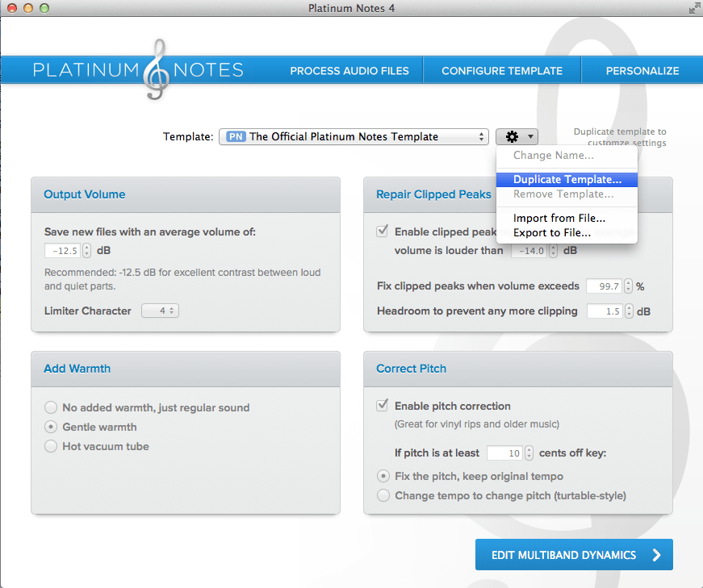Click the Change Name menu item
This screenshot has height=588, width=703.
(x=567, y=155)
